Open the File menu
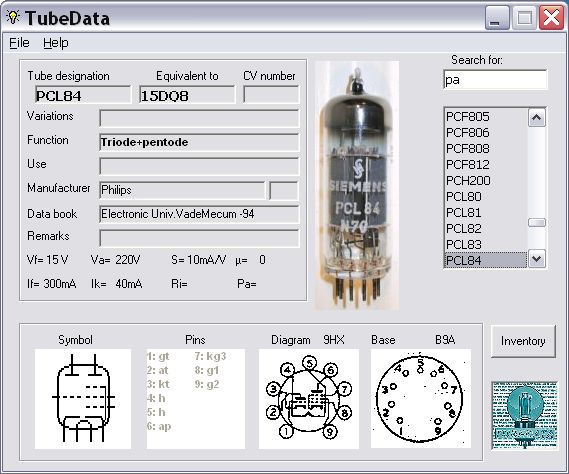This screenshot has width=569, height=474. coord(19,43)
